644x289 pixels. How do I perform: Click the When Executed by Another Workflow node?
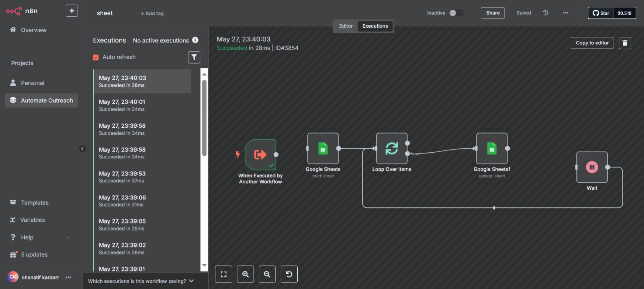(x=260, y=155)
